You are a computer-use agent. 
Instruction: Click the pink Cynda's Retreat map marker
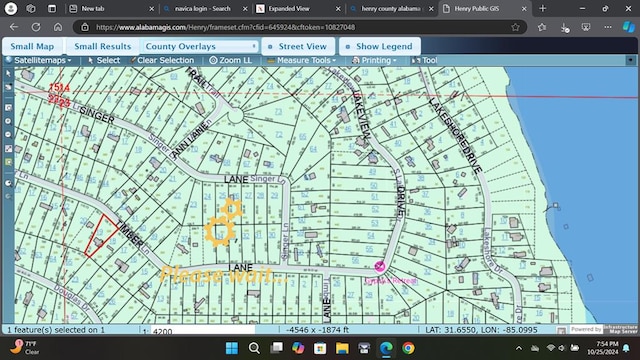click(380, 267)
